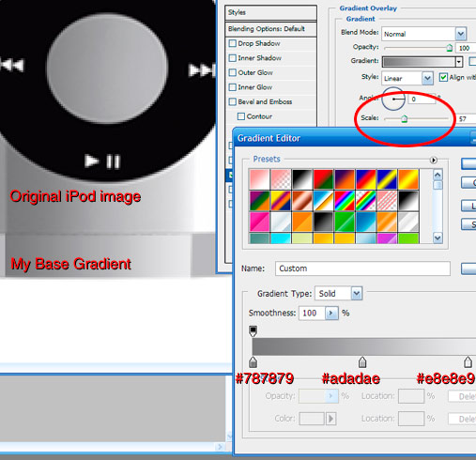Open the Presets flyout menu arrow
Image resolution: width=476 pixels, height=460 pixels.
coord(433,161)
